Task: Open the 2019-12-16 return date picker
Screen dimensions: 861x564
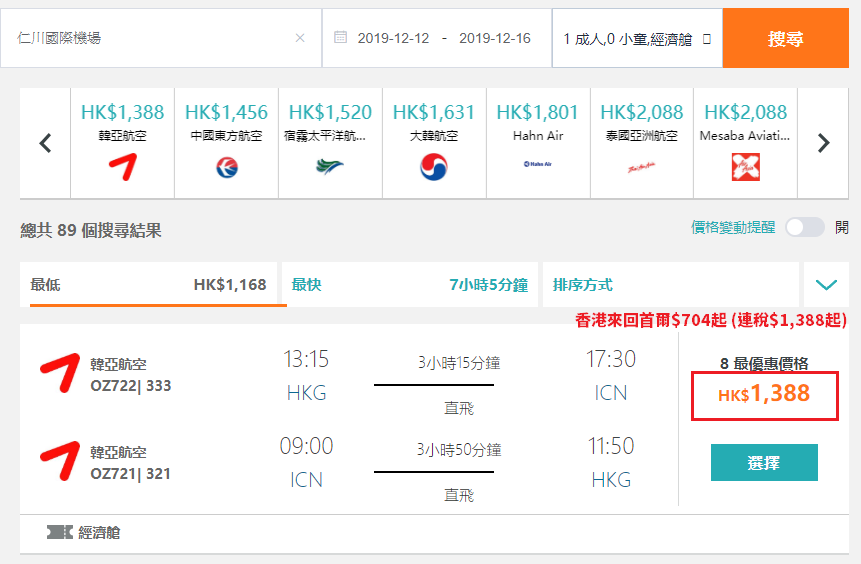Action: point(495,38)
